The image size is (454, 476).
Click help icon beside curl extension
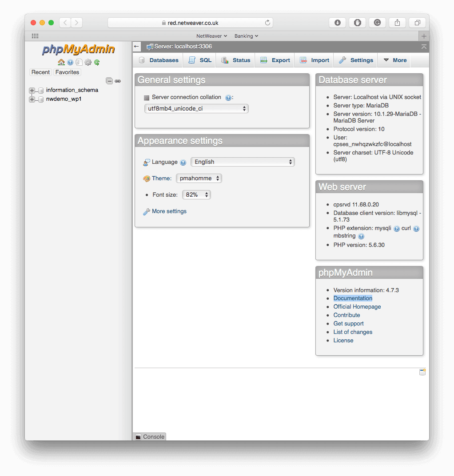[416, 229]
